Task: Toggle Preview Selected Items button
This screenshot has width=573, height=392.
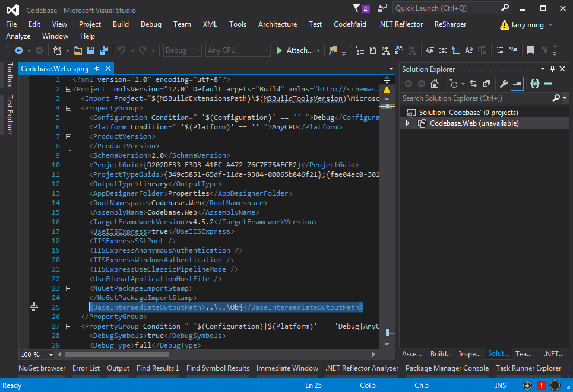Action: pos(517,84)
